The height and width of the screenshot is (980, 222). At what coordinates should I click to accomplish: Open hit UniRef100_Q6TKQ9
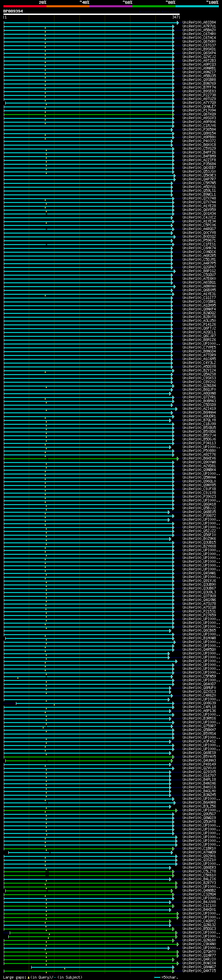pos(199,114)
